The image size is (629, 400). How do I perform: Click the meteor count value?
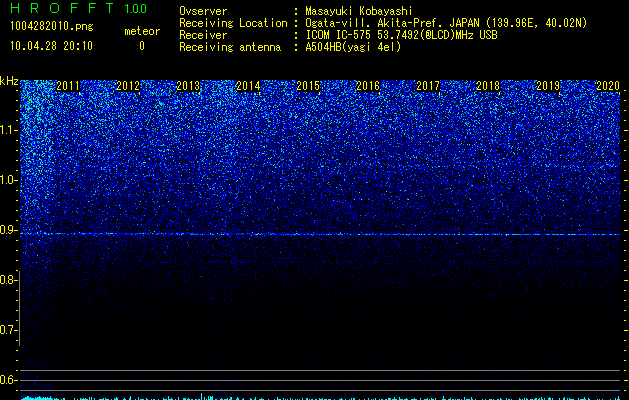pyautogui.click(x=142, y=46)
